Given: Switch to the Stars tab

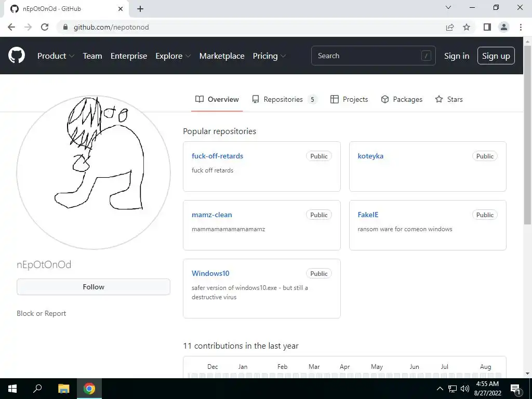Looking at the screenshot, I should pyautogui.click(x=449, y=99).
